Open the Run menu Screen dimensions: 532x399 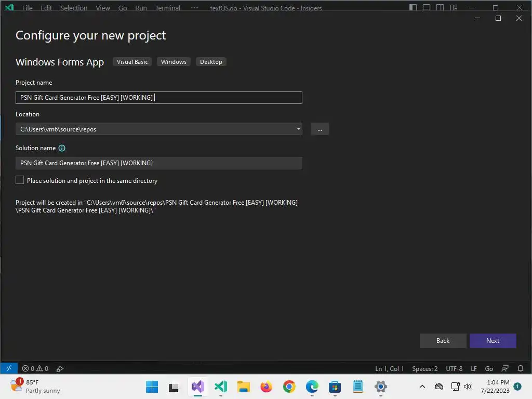141,8
